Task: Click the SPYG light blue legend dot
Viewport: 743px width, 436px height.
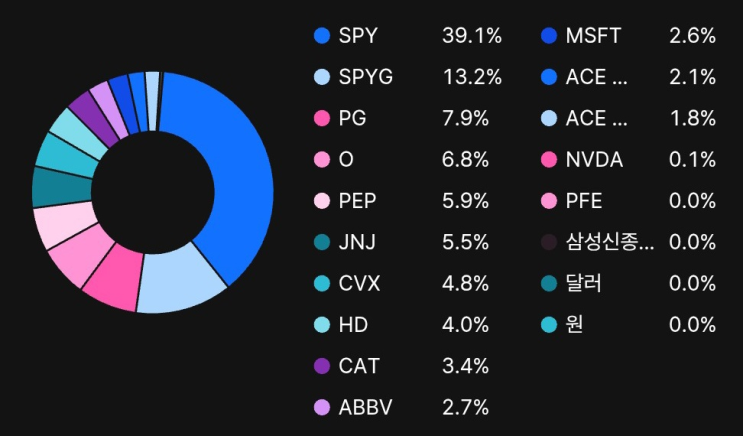Action: 322,77
